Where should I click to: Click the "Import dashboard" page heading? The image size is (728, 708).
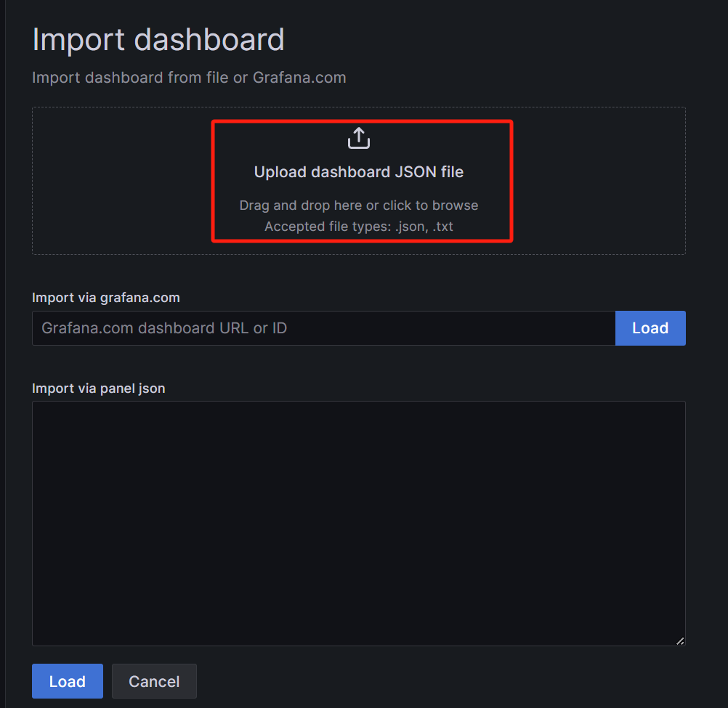(158, 39)
